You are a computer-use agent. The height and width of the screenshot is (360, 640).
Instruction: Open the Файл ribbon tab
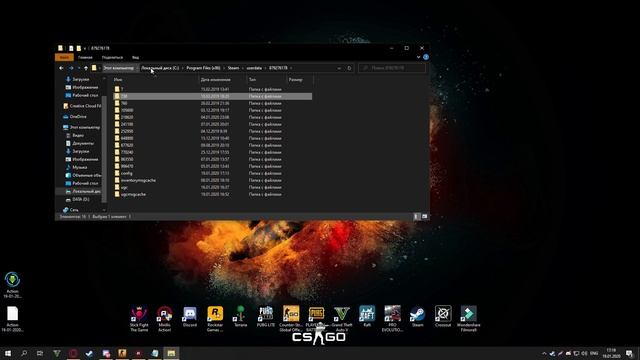pyautogui.click(x=64, y=58)
